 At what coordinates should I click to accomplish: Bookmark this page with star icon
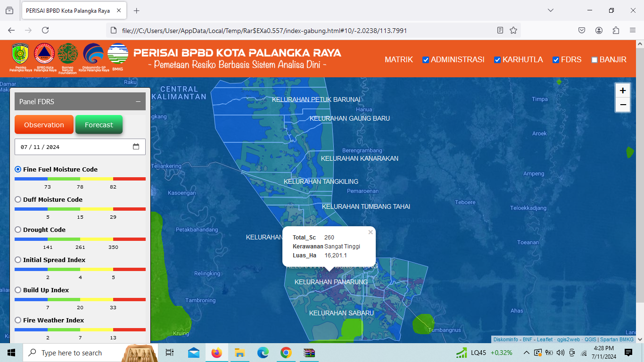(513, 30)
